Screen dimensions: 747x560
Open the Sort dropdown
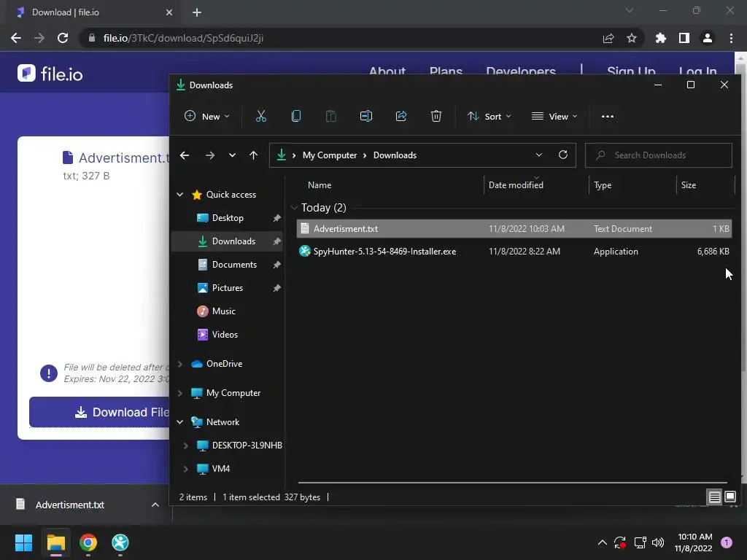point(489,116)
